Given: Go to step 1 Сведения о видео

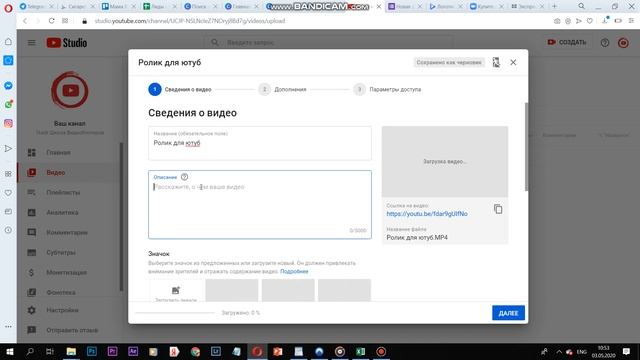Looking at the screenshot, I should click(180, 89).
